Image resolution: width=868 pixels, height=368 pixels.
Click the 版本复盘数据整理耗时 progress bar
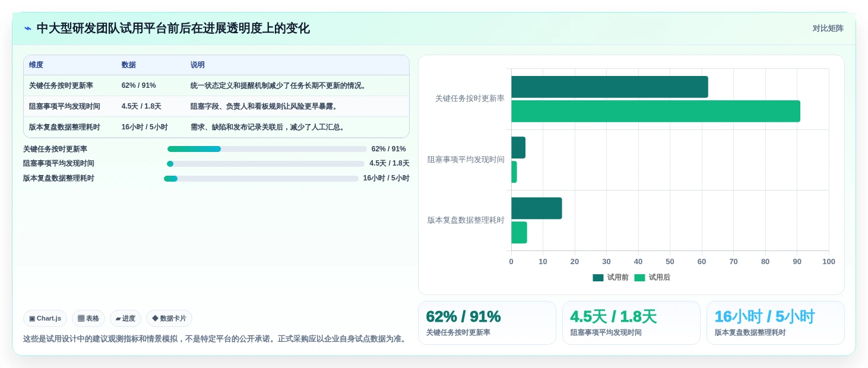tap(261, 179)
